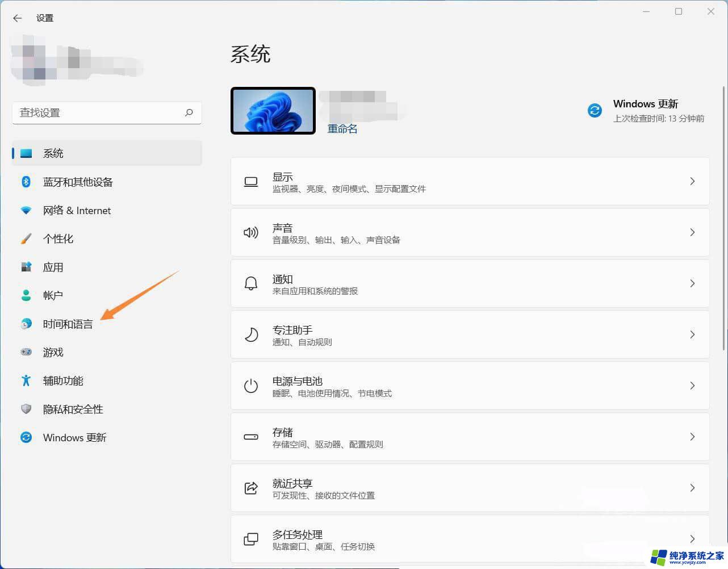The height and width of the screenshot is (569, 728).
Task: Open the 显示 settings label
Action: point(283,177)
